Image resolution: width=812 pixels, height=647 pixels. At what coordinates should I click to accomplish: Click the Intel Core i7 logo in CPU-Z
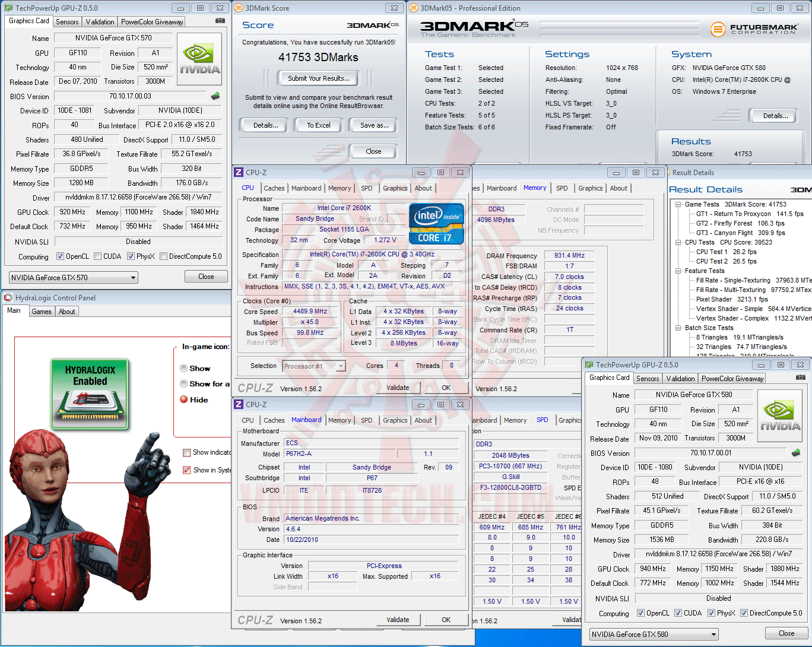click(436, 223)
